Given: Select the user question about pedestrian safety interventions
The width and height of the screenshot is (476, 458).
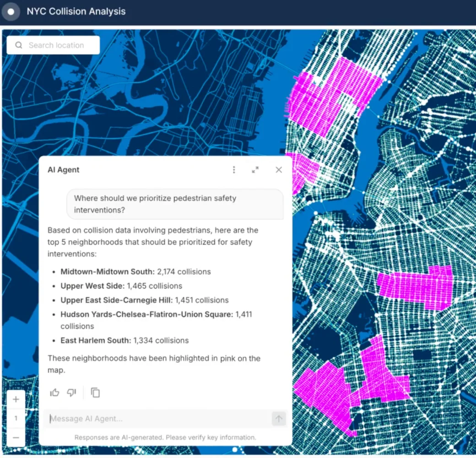Looking at the screenshot, I should pyautogui.click(x=175, y=204).
